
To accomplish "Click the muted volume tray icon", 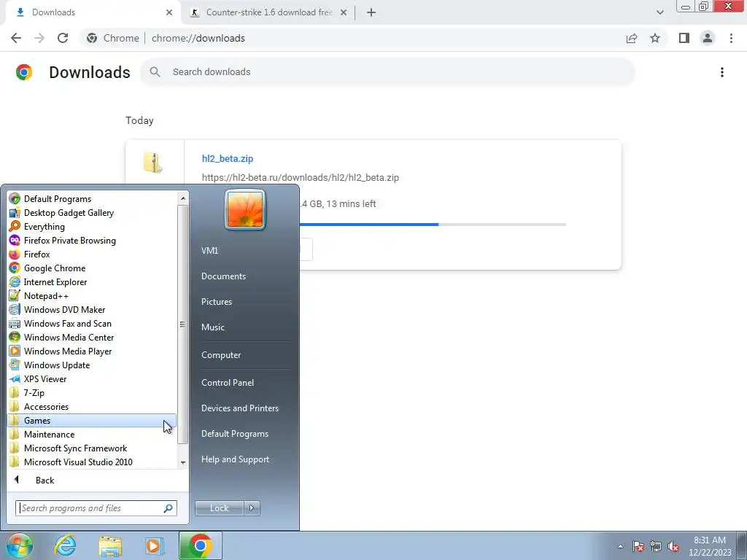I will (673, 546).
